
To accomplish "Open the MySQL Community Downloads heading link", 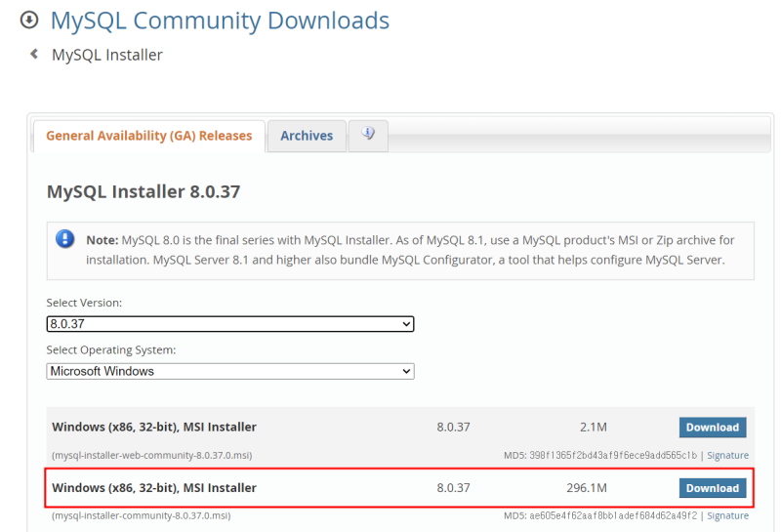I will [x=220, y=20].
